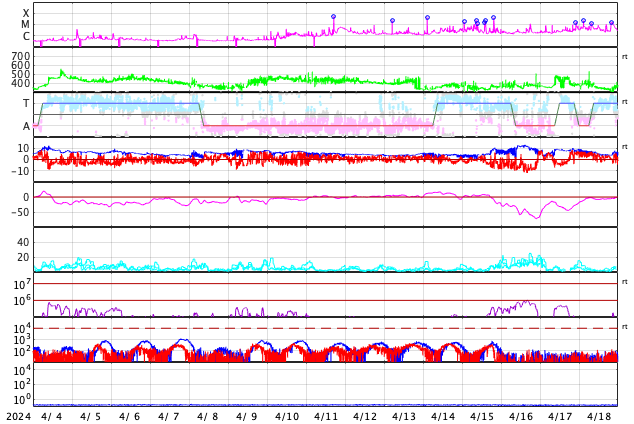
Task: Select the 4/16 date label
Action: [521, 416]
